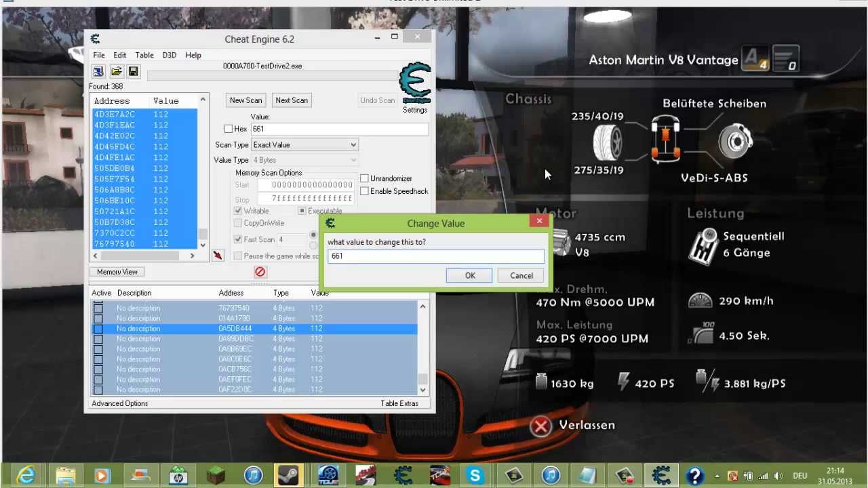Screen dimensions: 868x488
Task: Open Steam from taskbar
Action: click(290, 475)
